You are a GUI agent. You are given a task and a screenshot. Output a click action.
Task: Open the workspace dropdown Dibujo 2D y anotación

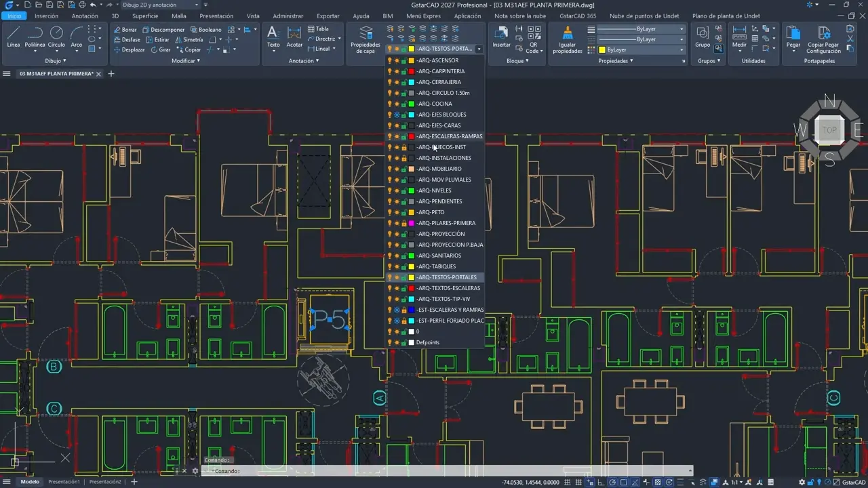(x=161, y=5)
